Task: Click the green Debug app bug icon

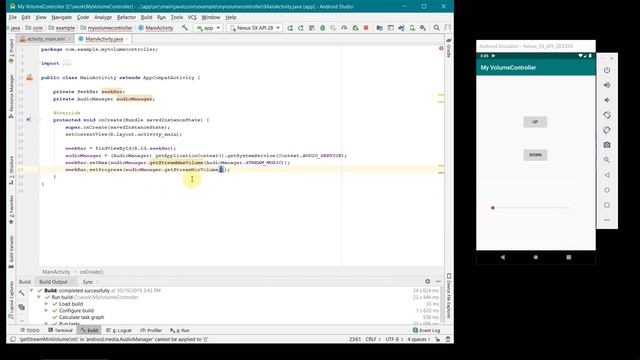Action: [322, 28]
